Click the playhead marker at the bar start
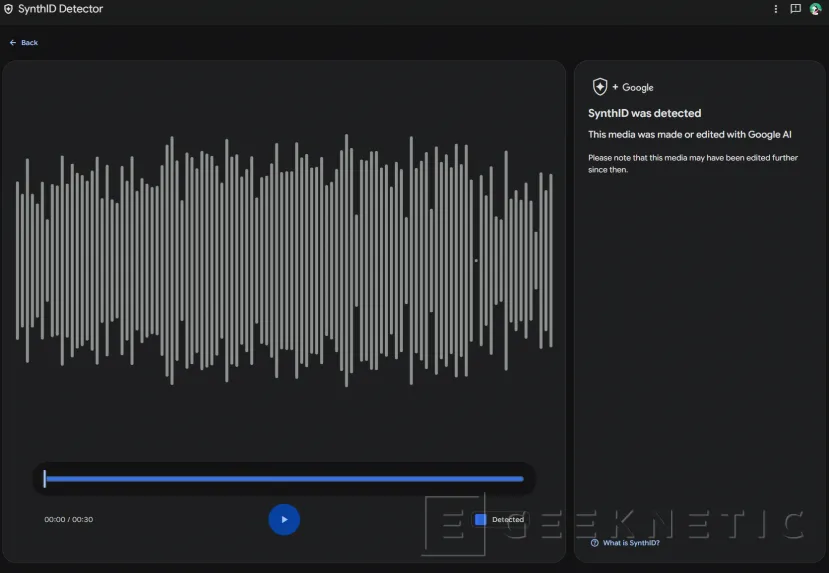This screenshot has width=829, height=573. [x=45, y=479]
